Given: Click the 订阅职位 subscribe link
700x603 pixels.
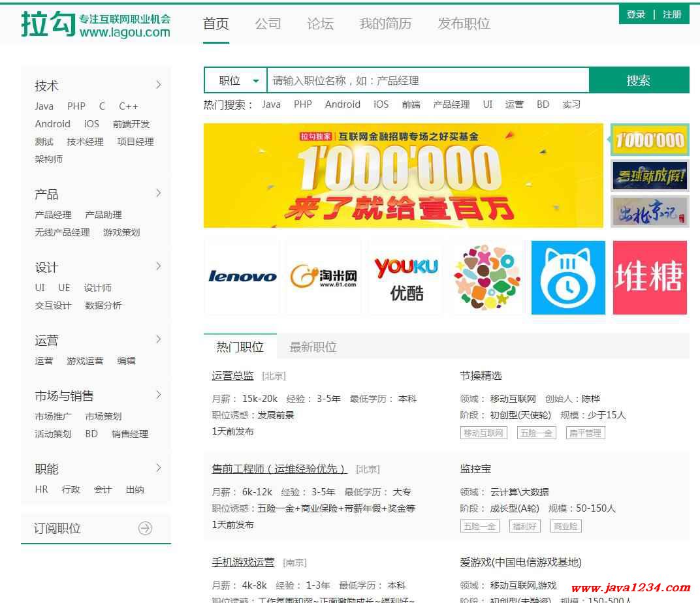Looking at the screenshot, I should coord(57,529).
